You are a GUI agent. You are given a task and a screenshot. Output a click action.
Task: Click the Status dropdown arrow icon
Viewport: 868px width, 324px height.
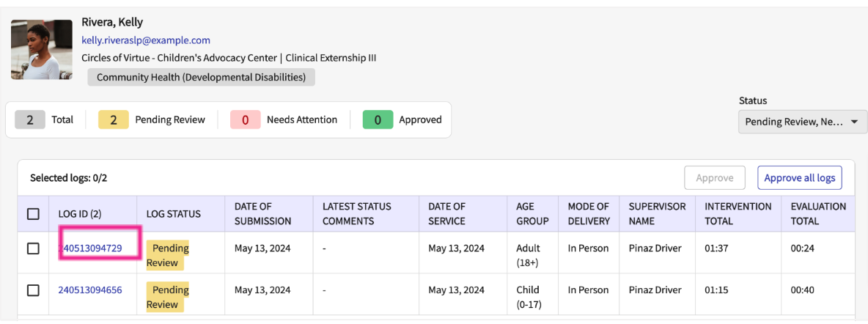tap(855, 122)
